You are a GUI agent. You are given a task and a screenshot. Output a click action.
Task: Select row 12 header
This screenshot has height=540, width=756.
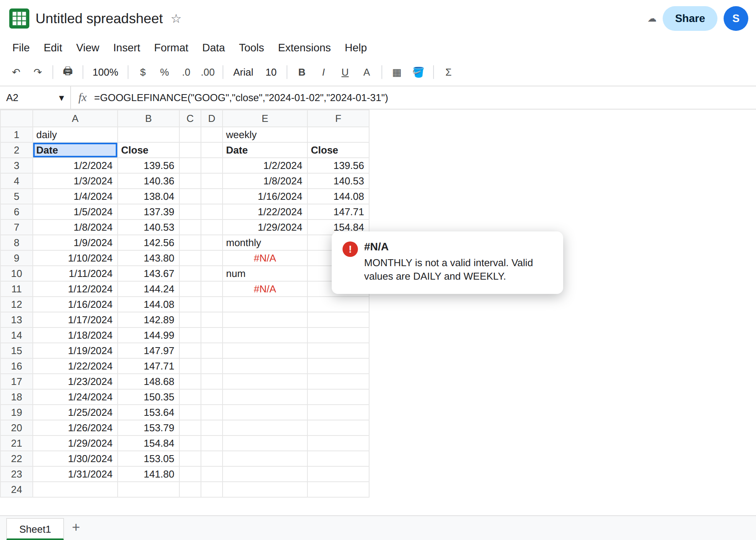[x=17, y=304]
